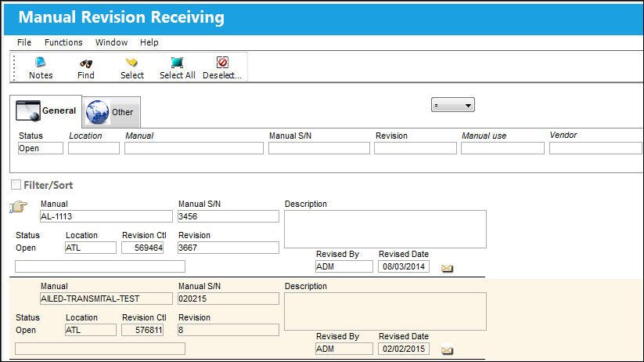The height and width of the screenshot is (362, 644).
Task: Click the Select toolbar icon
Action: click(x=131, y=63)
